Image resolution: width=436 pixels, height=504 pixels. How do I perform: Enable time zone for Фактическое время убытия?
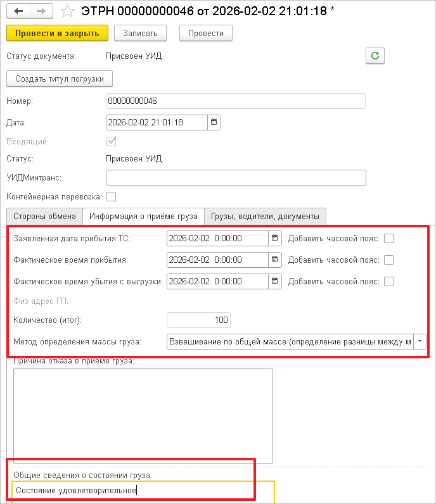pos(389,281)
